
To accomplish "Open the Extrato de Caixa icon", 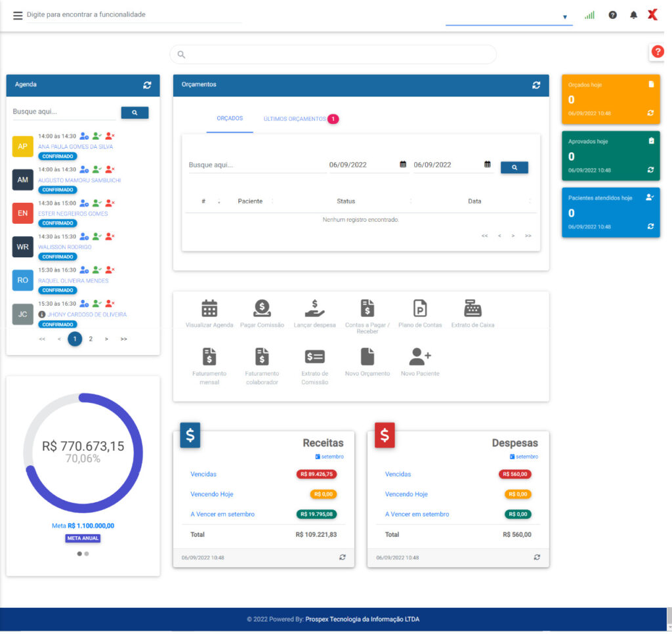I will pyautogui.click(x=472, y=308).
